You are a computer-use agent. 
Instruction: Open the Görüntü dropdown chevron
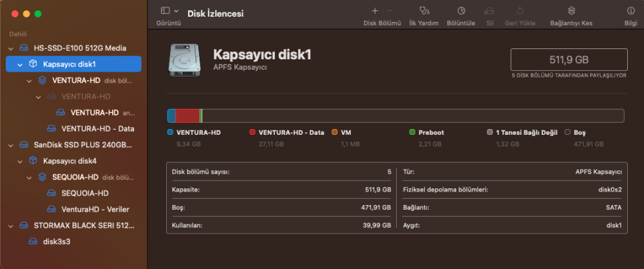coord(176,11)
